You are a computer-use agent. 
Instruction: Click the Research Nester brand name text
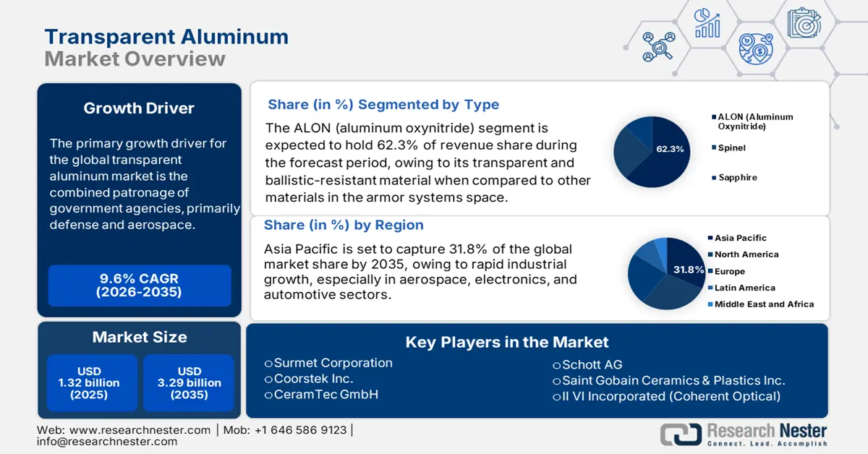[767, 431]
